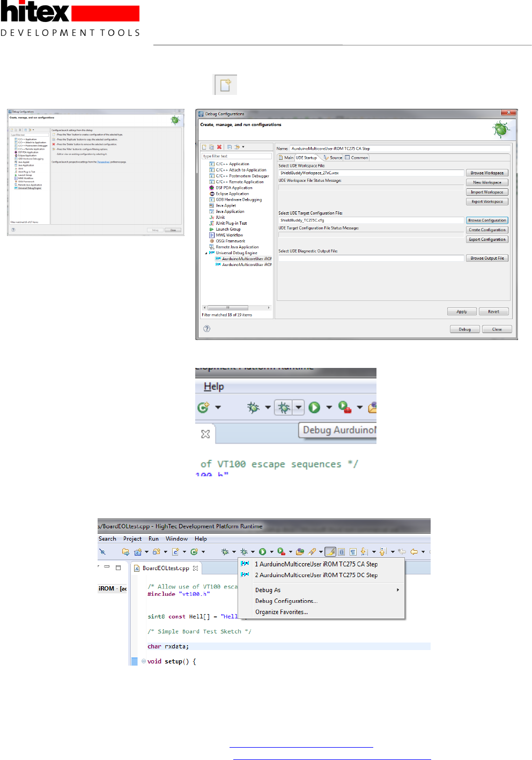Open the dropdown arrow beside the highlighted Debug icon

click(299, 408)
